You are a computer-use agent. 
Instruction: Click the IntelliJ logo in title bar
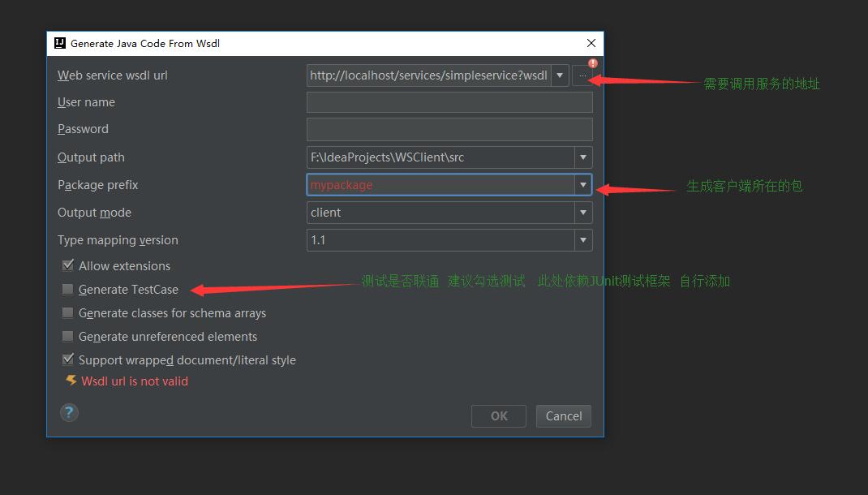click(60, 43)
